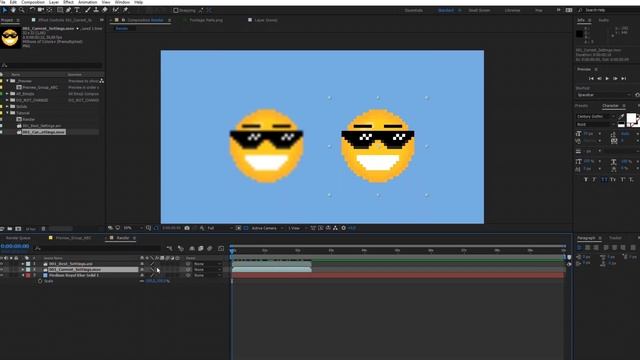
Task: Collapse the Tutorial folder
Action: [x=7, y=113]
